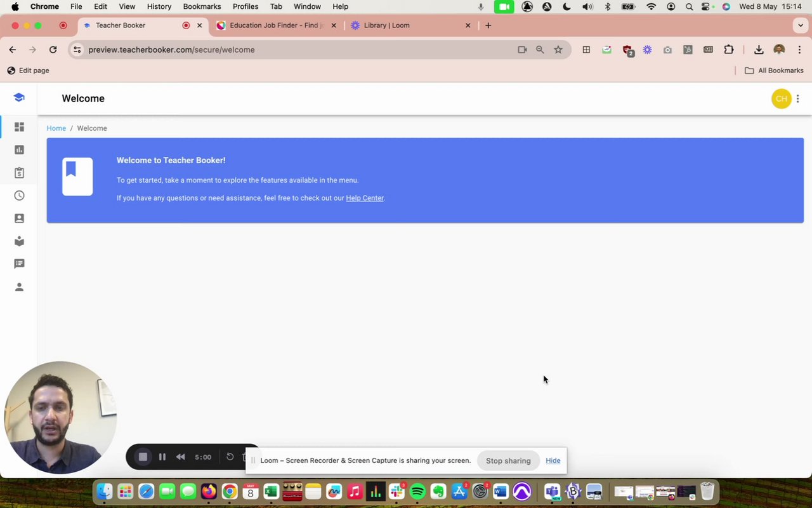Viewport: 812px width, 508px height.
Task: Click the Stop sharing button
Action: 508,461
